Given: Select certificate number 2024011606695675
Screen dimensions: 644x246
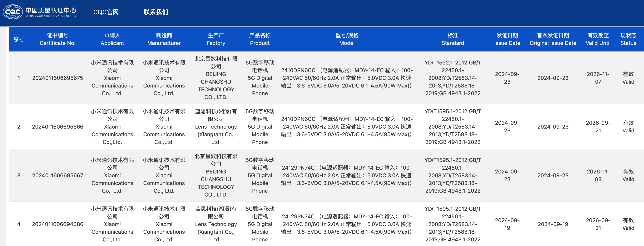Looking at the screenshot, I should tap(57, 78).
